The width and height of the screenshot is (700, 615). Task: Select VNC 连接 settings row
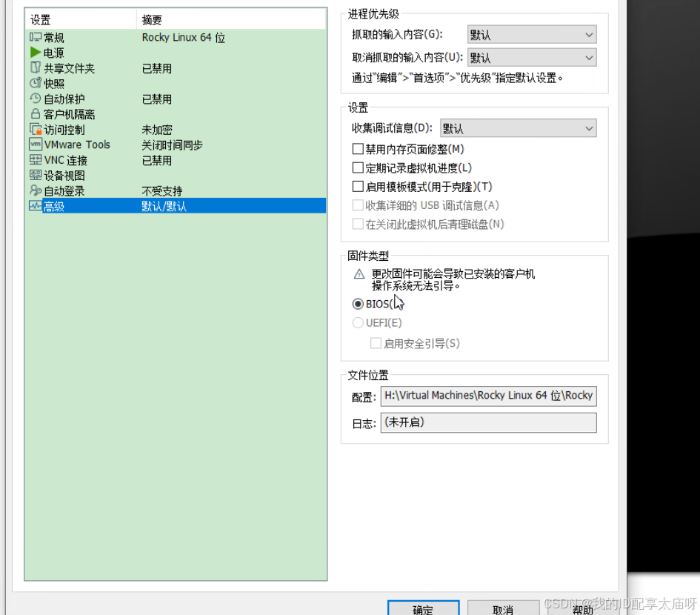click(x=176, y=160)
